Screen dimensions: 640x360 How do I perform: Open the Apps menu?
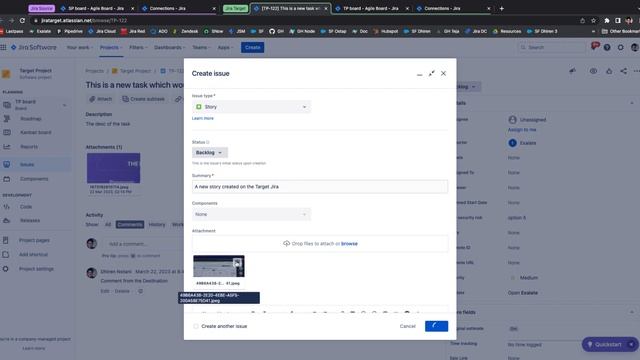point(225,47)
